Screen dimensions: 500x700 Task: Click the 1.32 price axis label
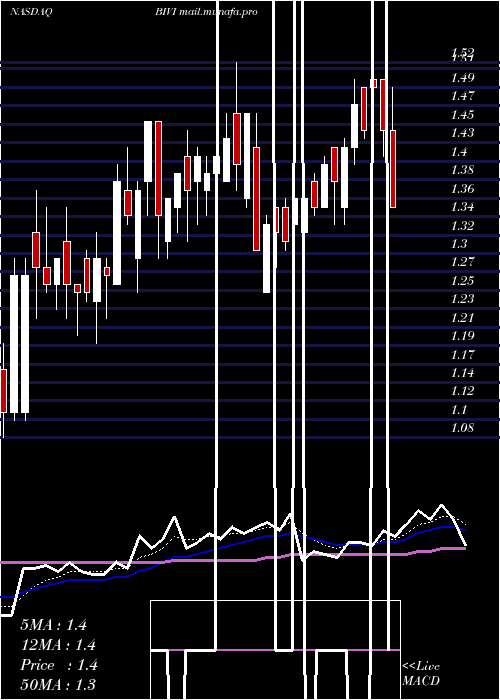[462, 225]
